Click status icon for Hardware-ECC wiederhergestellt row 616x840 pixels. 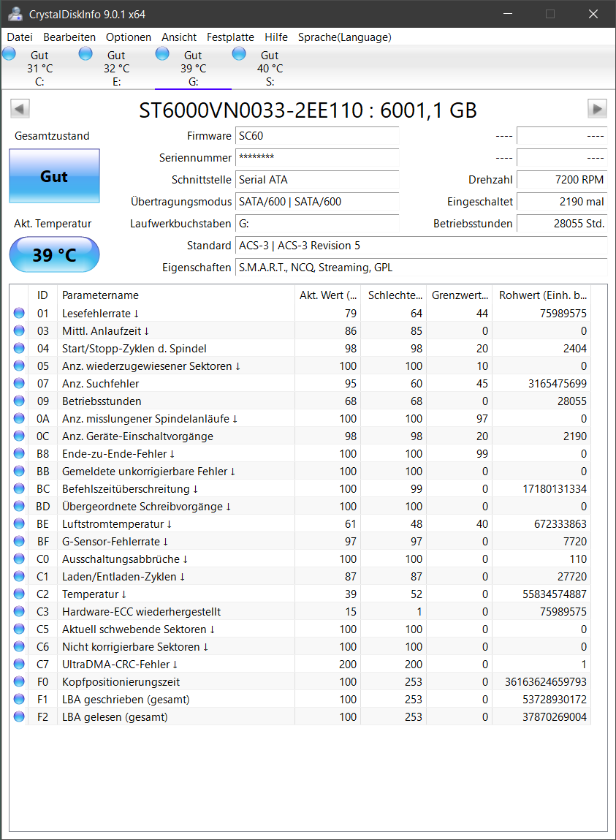(19, 611)
